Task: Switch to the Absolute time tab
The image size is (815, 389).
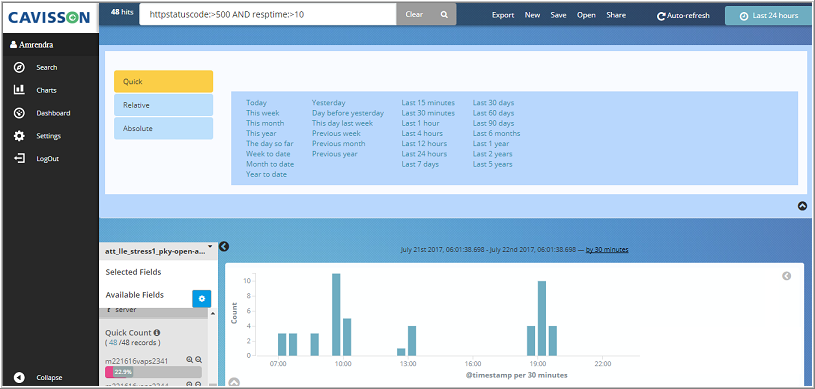Action: pos(164,128)
